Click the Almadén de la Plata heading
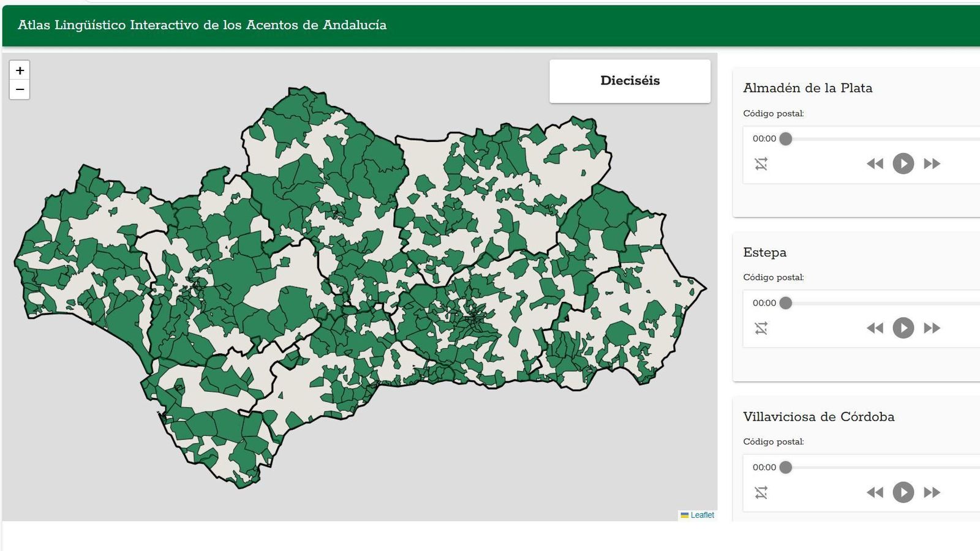The width and height of the screenshot is (980, 551). (809, 88)
